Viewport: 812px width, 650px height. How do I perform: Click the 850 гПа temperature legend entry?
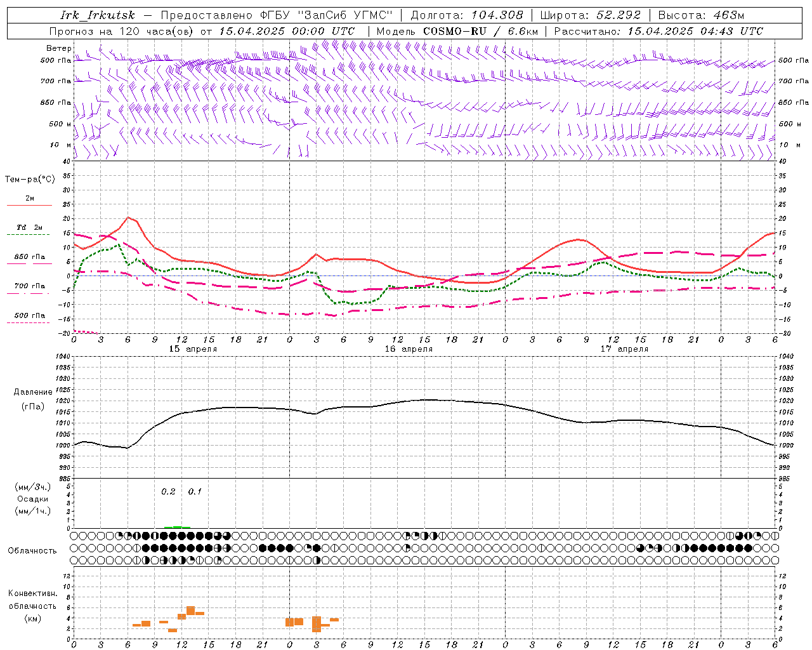click(30, 257)
